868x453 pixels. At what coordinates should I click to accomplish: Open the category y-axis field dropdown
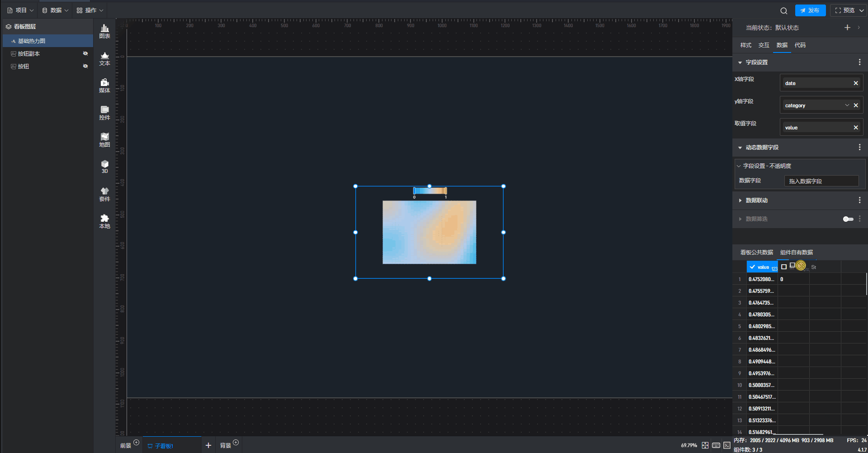tap(847, 105)
